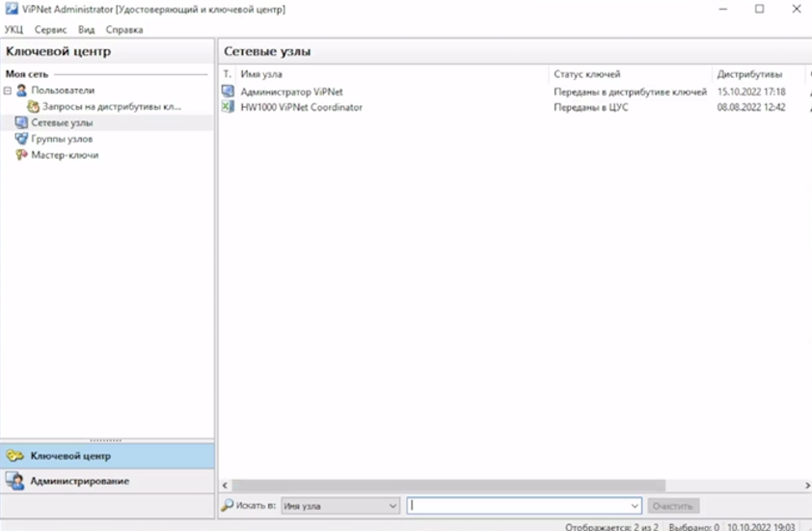Viewport: 812px width, 531px height.
Task: Click the Группы узлов icon
Action: [21, 139]
